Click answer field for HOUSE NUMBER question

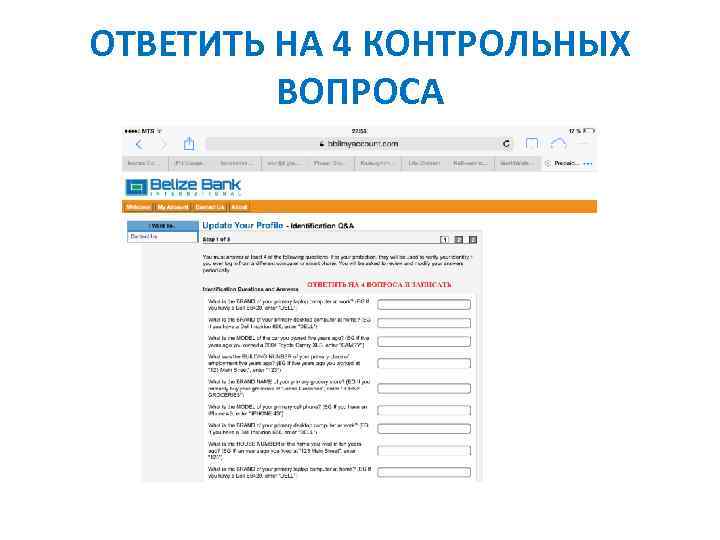tap(424, 450)
